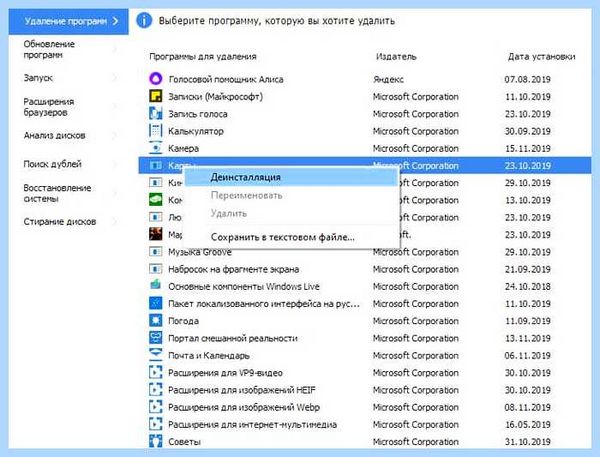600x457 pixels.
Task: Select the Записки (Майкрософт) row
Action: [365, 96]
